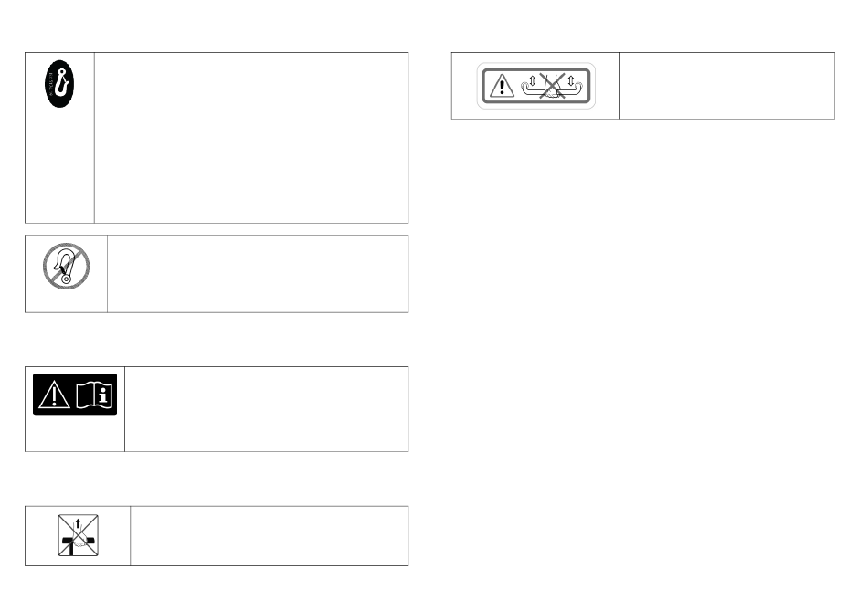The image size is (868, 600).
Task: Click the crossed-out hand between the handles
Action: tap(552, 87)
